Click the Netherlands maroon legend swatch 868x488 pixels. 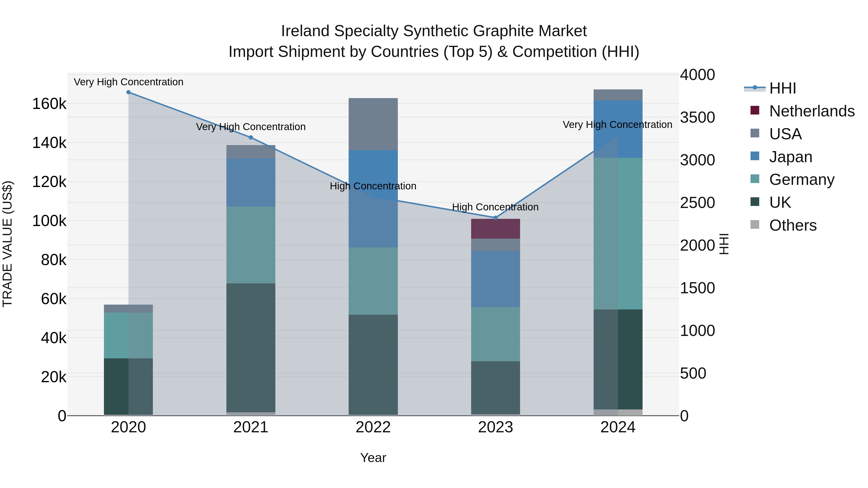click(x=755, y=110)
